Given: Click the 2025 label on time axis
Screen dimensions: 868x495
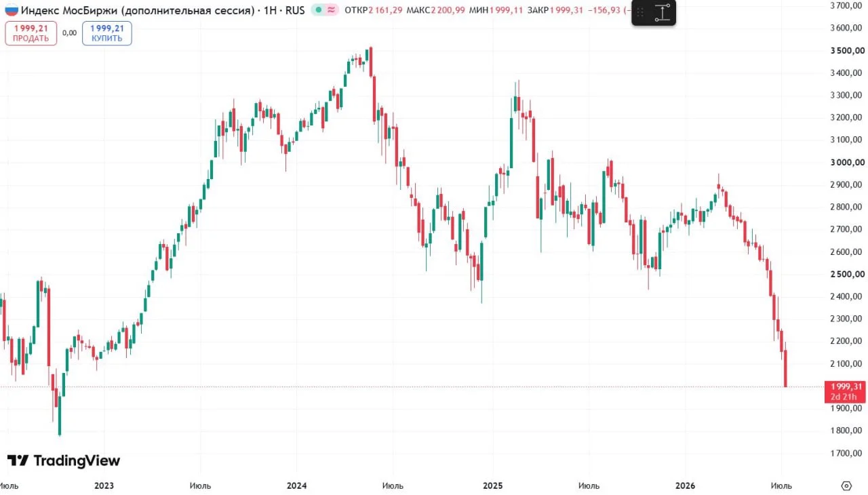Looking at the screenshot, I should pos(492,486).
